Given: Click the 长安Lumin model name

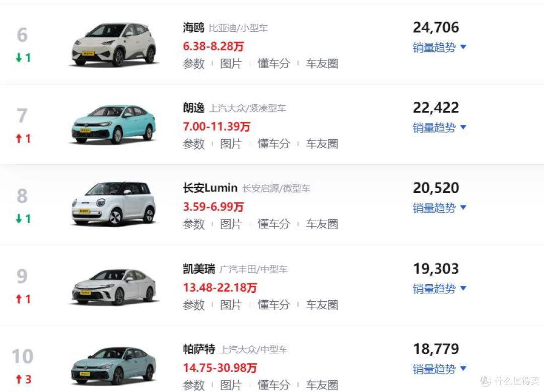Looking at the screenshot, I should click(210, 188).
